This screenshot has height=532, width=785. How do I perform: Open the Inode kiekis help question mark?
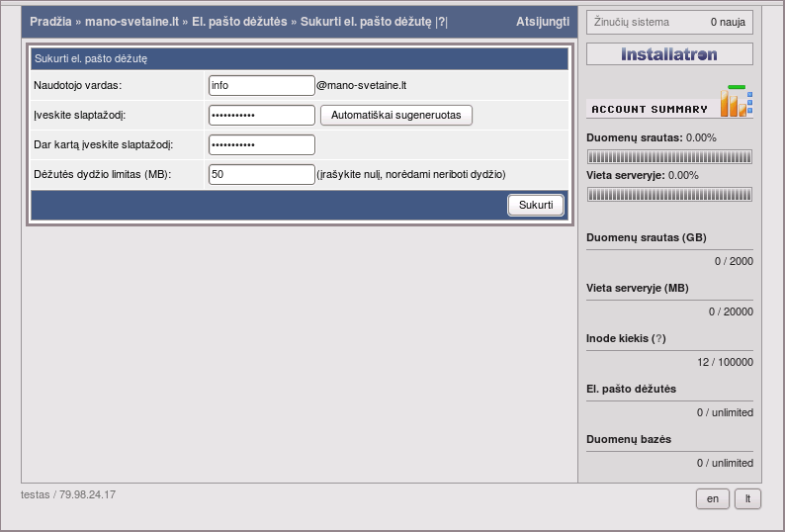pos(658,338)
